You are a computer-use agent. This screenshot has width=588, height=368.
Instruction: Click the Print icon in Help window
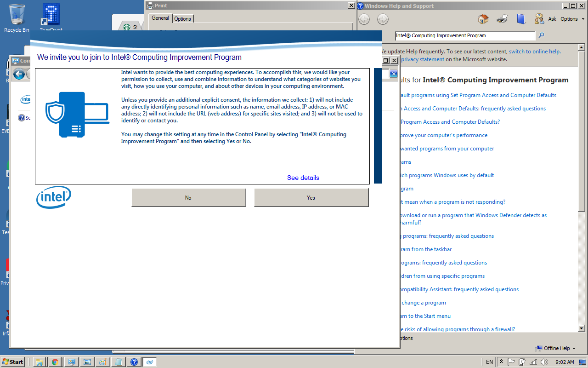pos(502,19)
